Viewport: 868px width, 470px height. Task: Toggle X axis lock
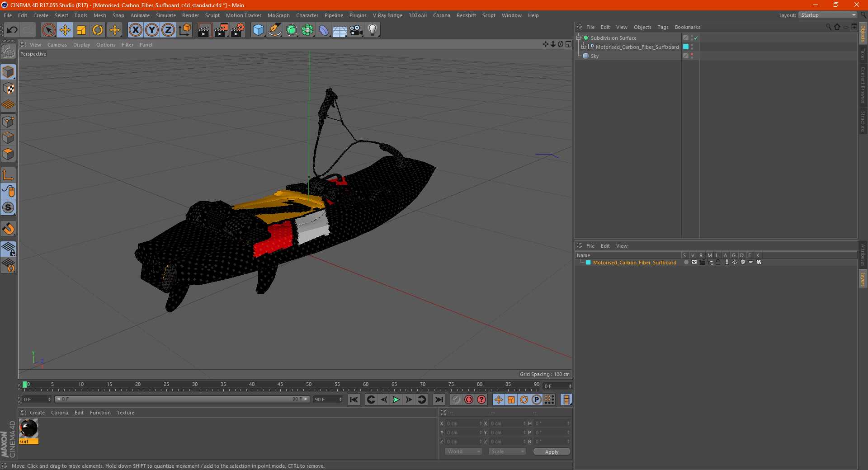point(135,30)
